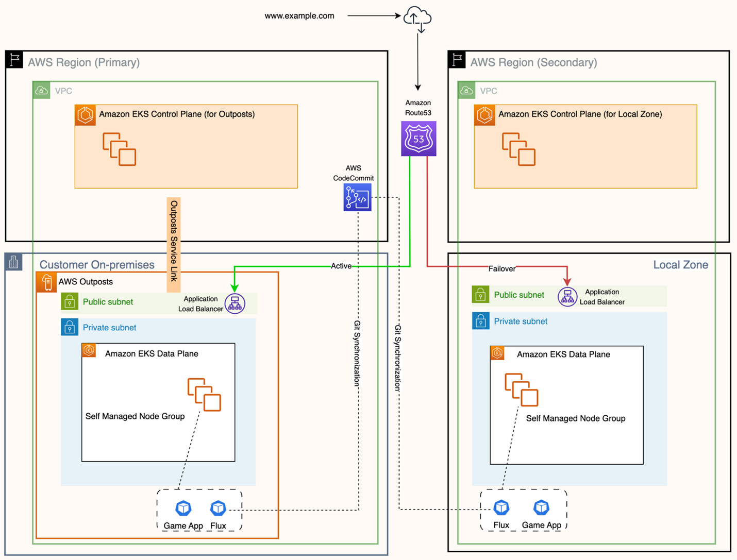Click the Application Load Balancer icon in Local Zone
The image size is (737, 560).
(x=567, y=297)
